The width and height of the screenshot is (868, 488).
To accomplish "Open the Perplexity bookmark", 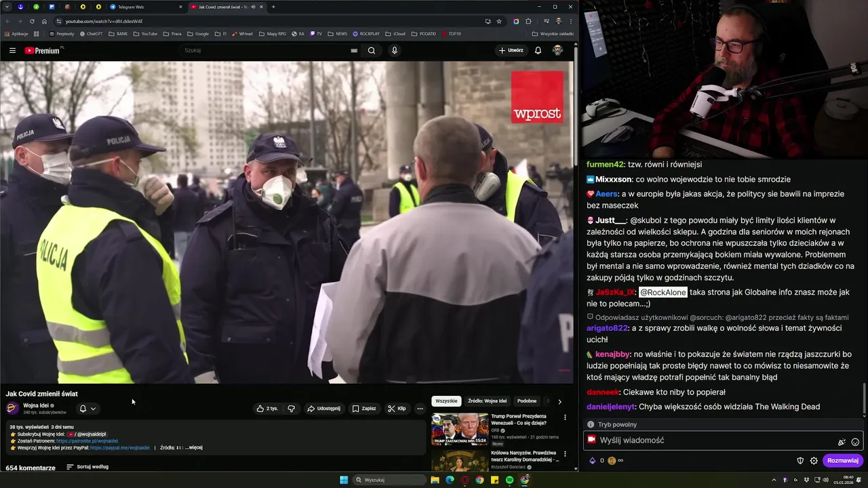I will [62, 33].
